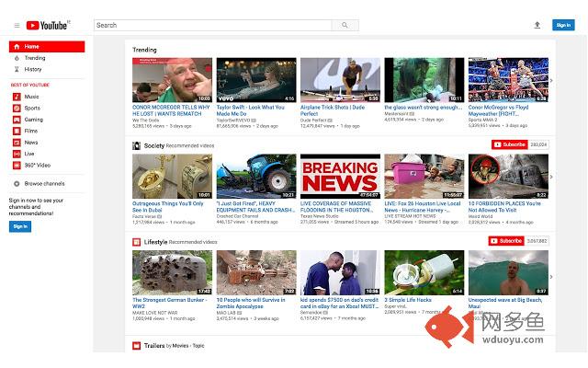Show next videos in Trending row
The height and width of the screenshot is (368, 588).
coord(551,80)
